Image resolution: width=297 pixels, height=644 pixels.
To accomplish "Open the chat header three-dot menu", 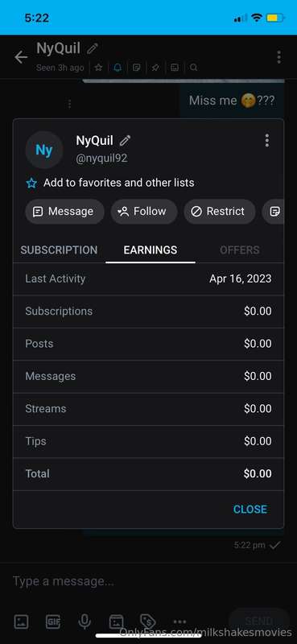I will (279, 57).
